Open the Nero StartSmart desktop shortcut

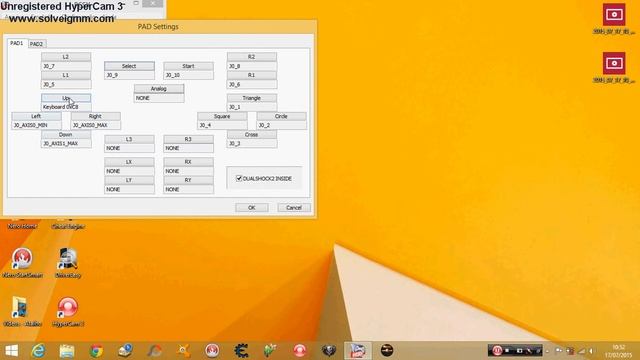pos(22,263)
